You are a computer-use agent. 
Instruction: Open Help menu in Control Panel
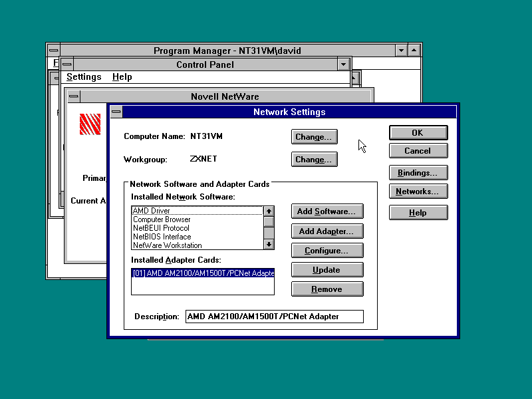(x=122, y=77)
